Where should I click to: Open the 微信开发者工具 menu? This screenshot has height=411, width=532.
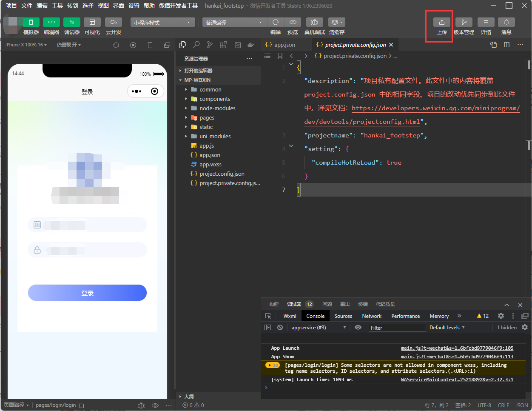coord(179,6)
